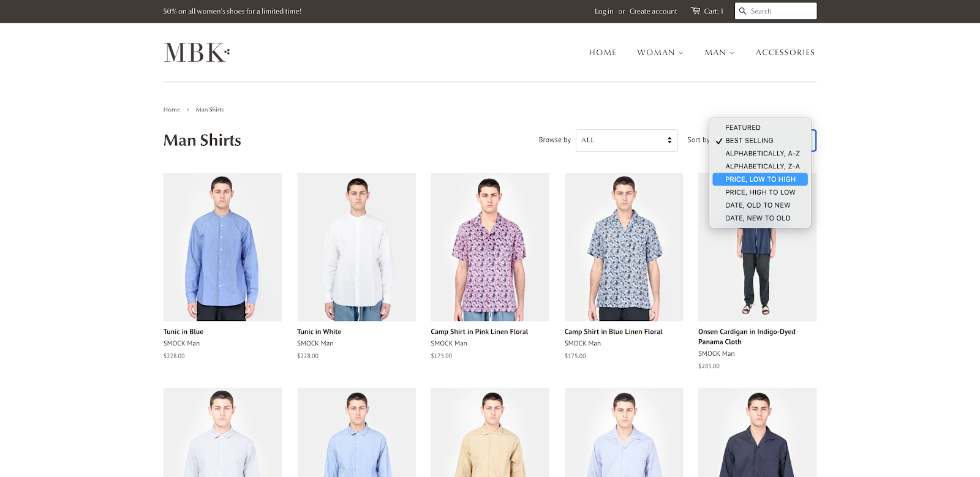Choose DATE, NEW TO OLD option
Image resolution: width=980 pixels, height=477 pixels.
point(760,217)
